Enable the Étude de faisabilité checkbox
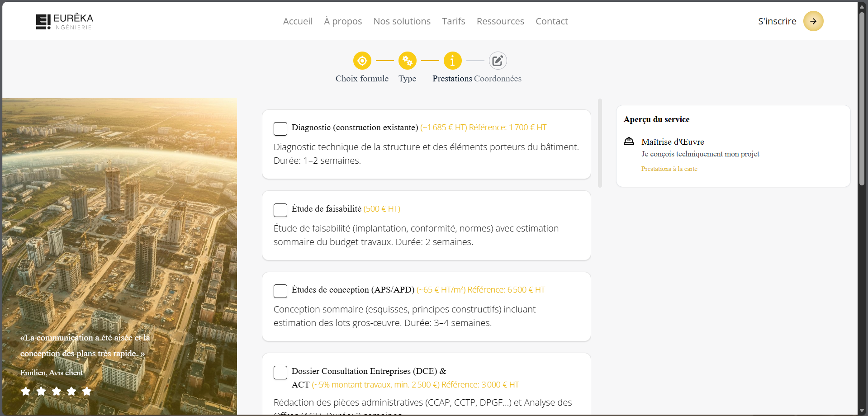This screenshot has width=868, height=416. pyautogui.click(x=280, y=210)
